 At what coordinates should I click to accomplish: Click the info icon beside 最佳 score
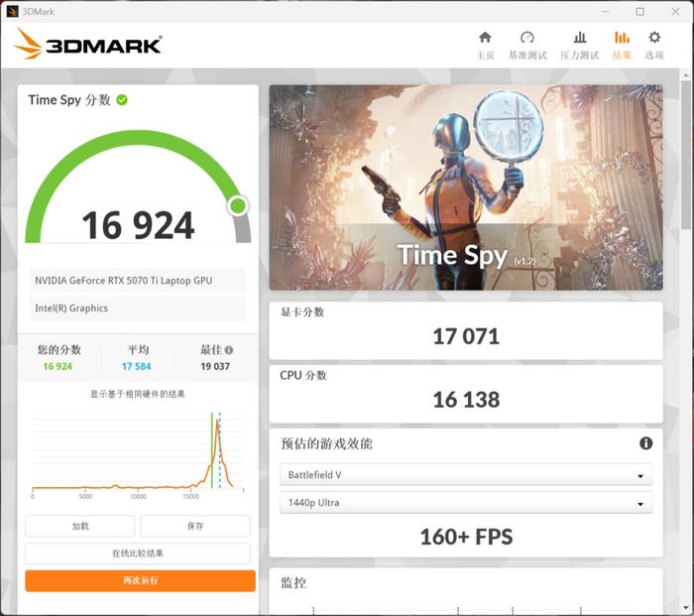point(229,350)
